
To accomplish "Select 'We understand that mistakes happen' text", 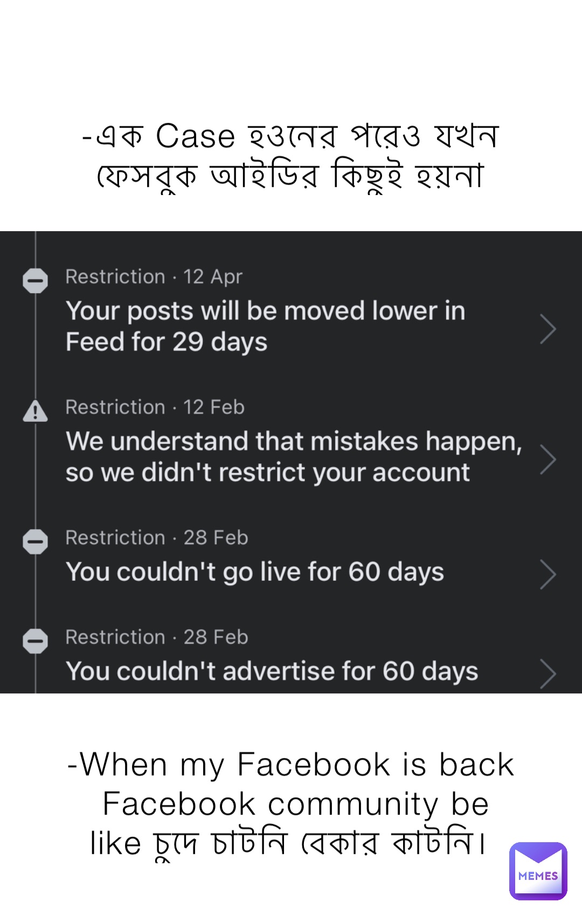I will (294, 456).
